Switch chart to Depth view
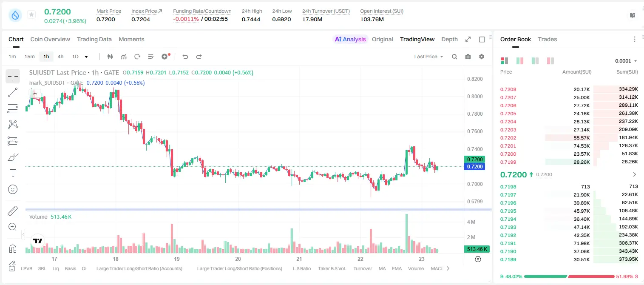Image resolution: width=644 pixels, height=285 pixels. 449,39
